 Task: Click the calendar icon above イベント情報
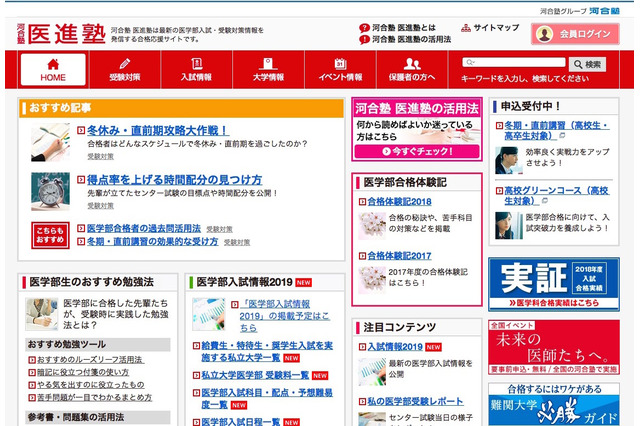click(340, 64)
